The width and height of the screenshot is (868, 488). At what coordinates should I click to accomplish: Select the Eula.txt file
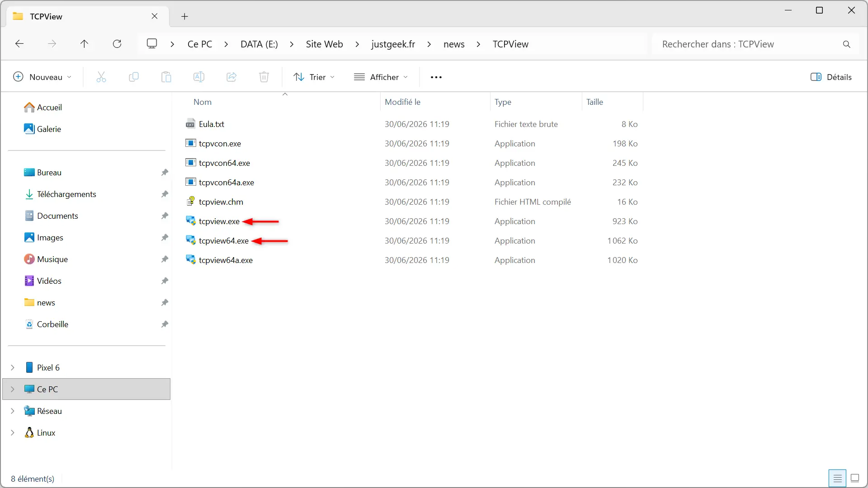212,124
